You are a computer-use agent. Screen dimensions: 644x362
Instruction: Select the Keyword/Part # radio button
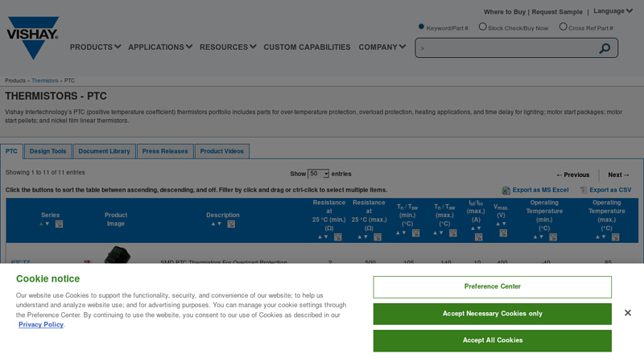[x=421, y=27]
